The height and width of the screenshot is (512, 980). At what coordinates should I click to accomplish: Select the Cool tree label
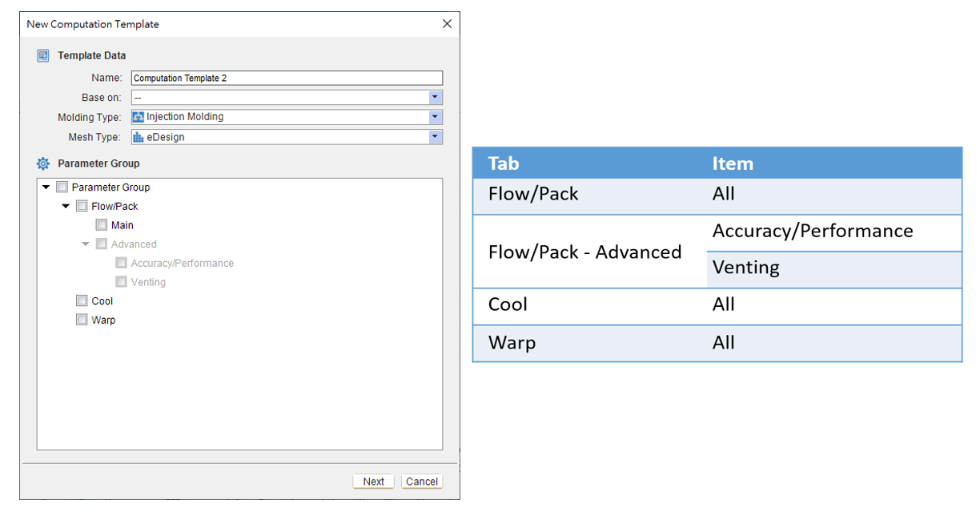(102, 301)
